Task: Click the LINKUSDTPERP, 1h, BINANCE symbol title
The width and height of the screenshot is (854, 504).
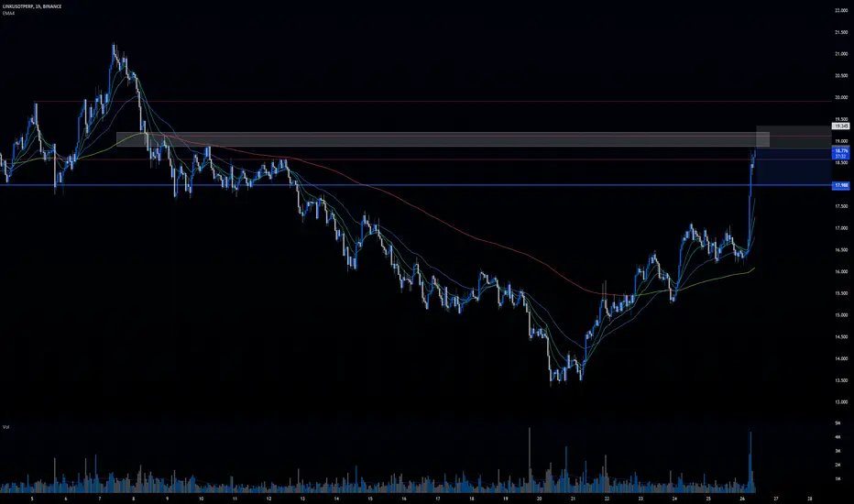Action: tap(32, 6)
